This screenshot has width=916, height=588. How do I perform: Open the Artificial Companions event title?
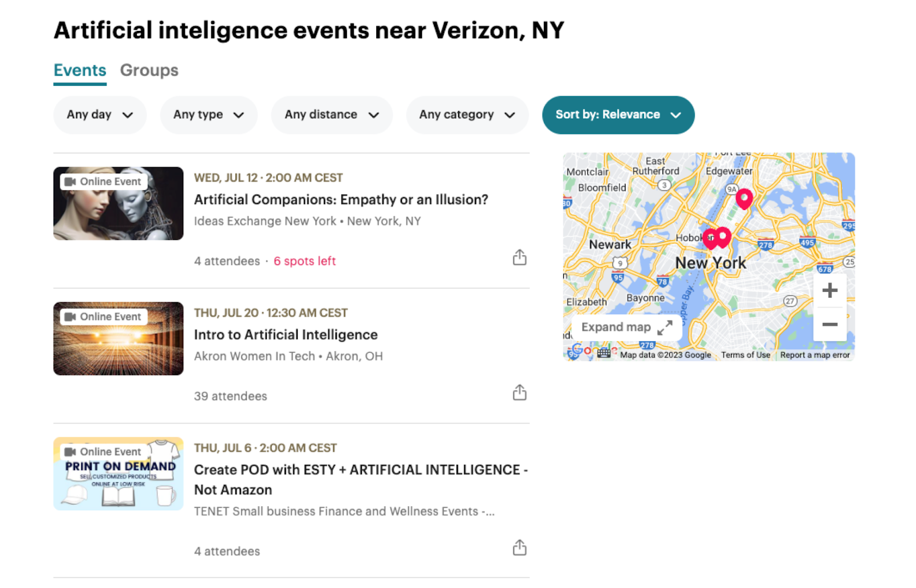340,199
